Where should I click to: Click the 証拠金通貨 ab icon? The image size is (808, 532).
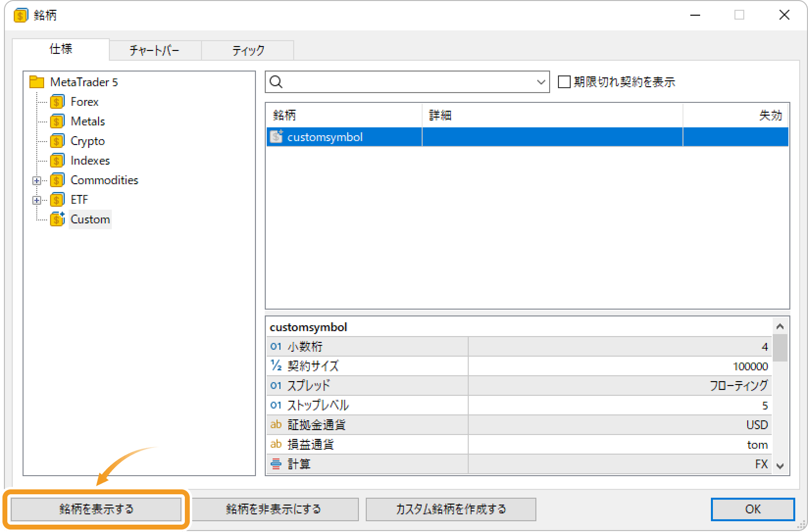pyautogui.click(x=276, y=424)
